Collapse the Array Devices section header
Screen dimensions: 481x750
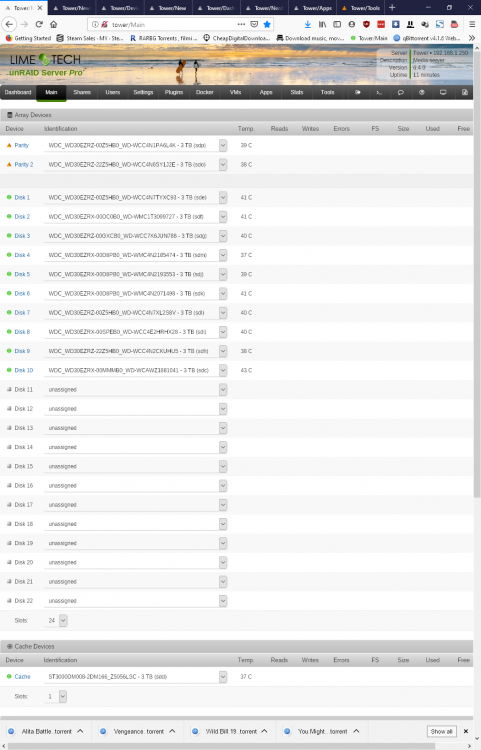pos(236,115)
